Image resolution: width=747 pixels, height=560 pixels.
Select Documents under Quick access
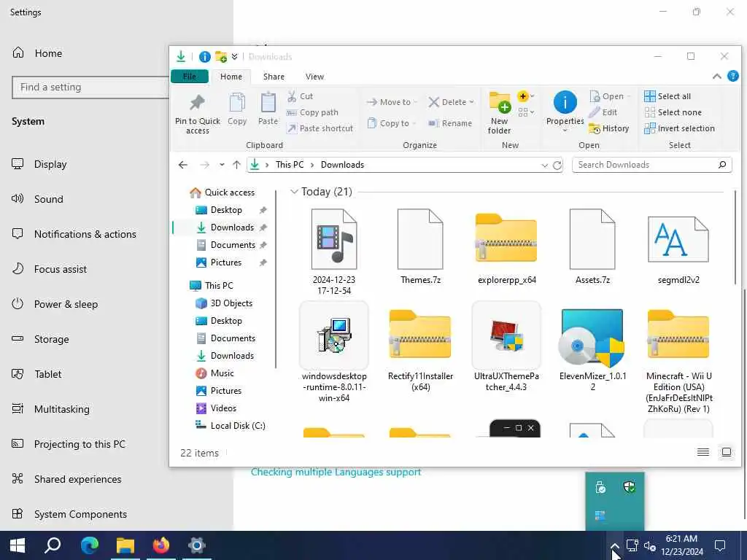click(233, 245)
